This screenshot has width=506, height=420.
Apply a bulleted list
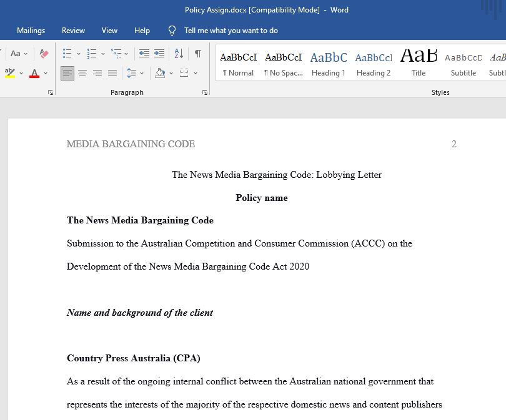[67, 54]
